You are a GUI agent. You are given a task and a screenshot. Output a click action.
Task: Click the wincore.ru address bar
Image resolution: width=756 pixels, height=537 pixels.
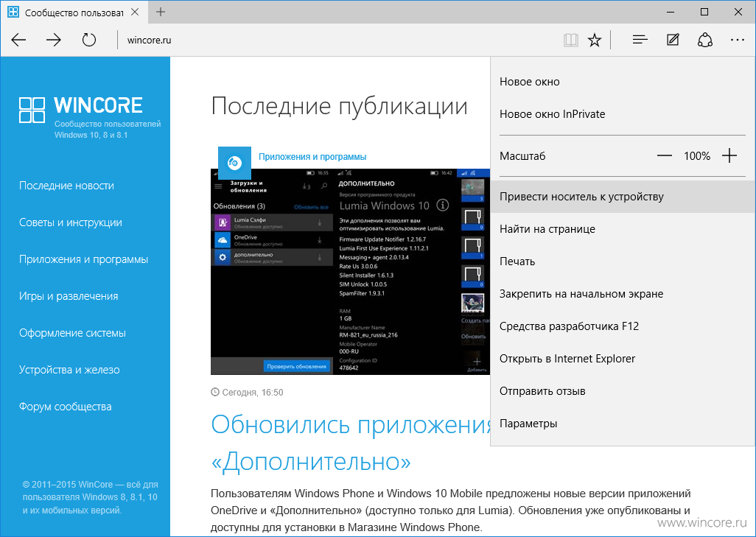pyautogui.click(x=337, y=40)
